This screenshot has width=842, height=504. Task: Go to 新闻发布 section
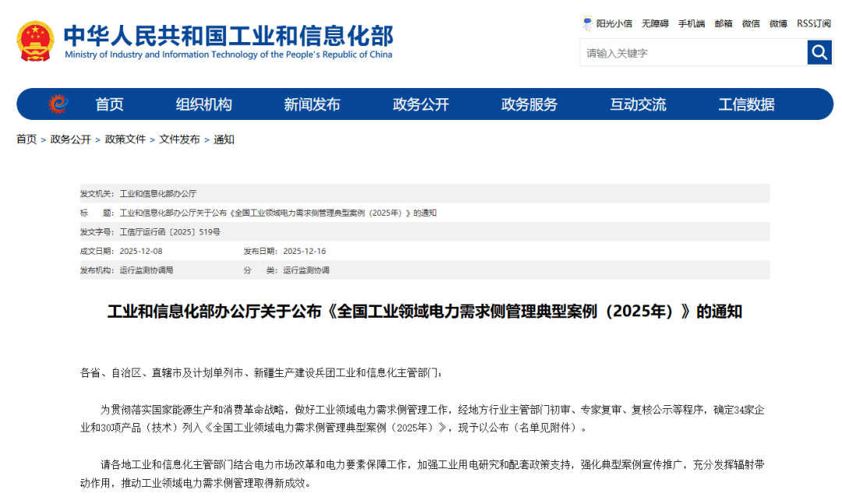point(312,104)
